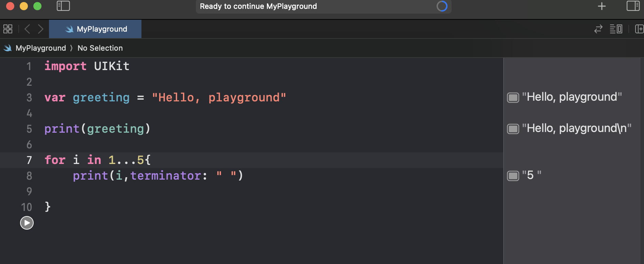Click the green zoom window button
The image size is (644, 264).
[x=37, y=6]
